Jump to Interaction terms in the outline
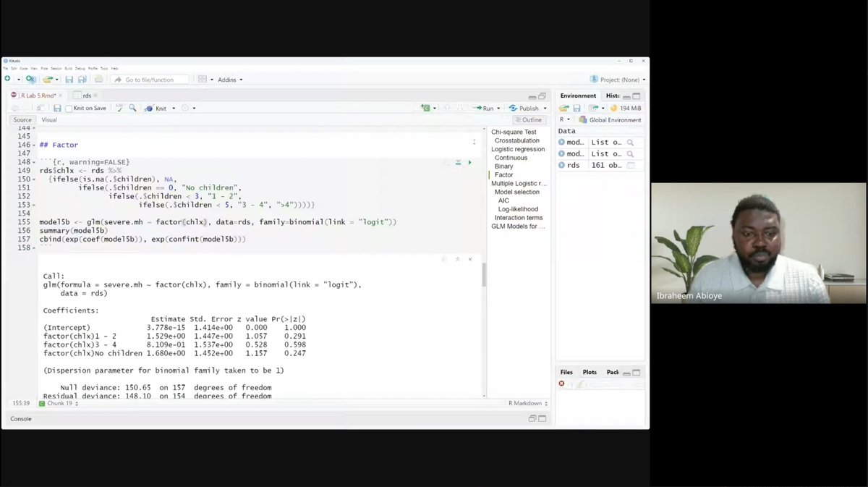868x487 pixels. (519, 218)
